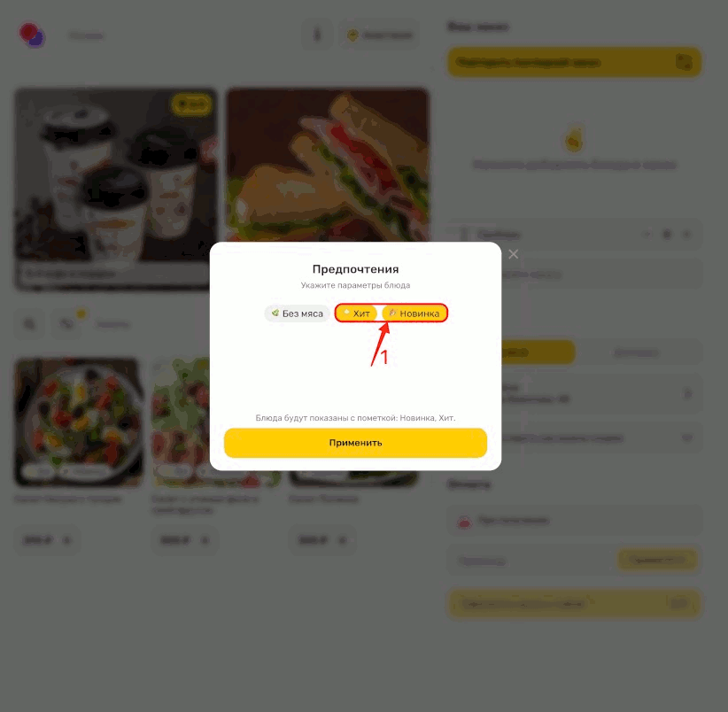Screen dimensions: 728x712
Task: Toggle the Без мяса preference chip
Action: pyautogui.click(x=298, y=313)
